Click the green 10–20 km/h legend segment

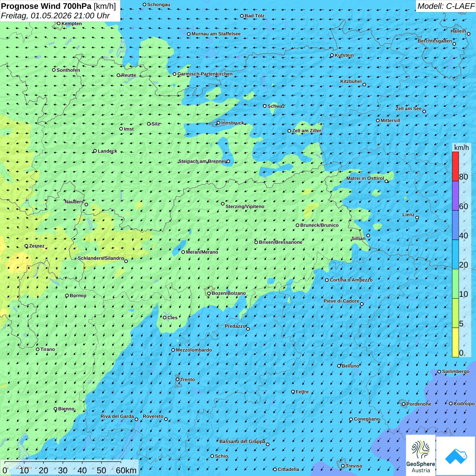point(455,284)
